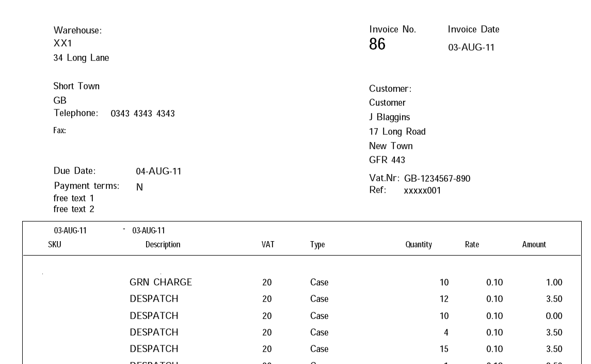Image resolution: width=591 pixels, height=364 pixels.
Task: Click Case type in the GRN CHARGE row
Action: (x=320, y=282)
